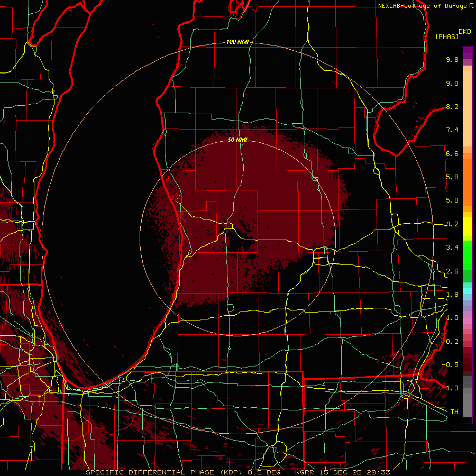Click the 4.2 value on color scale
The width and height of the screenshot is (476, 476).
click(452, 224)
